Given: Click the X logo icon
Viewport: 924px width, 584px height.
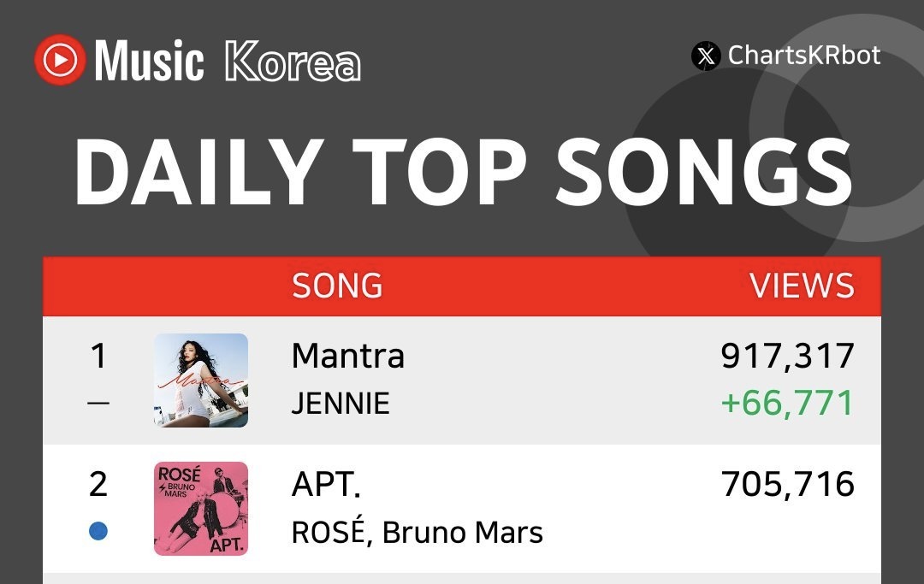Looking at the screenshot, I should (706, 56).
